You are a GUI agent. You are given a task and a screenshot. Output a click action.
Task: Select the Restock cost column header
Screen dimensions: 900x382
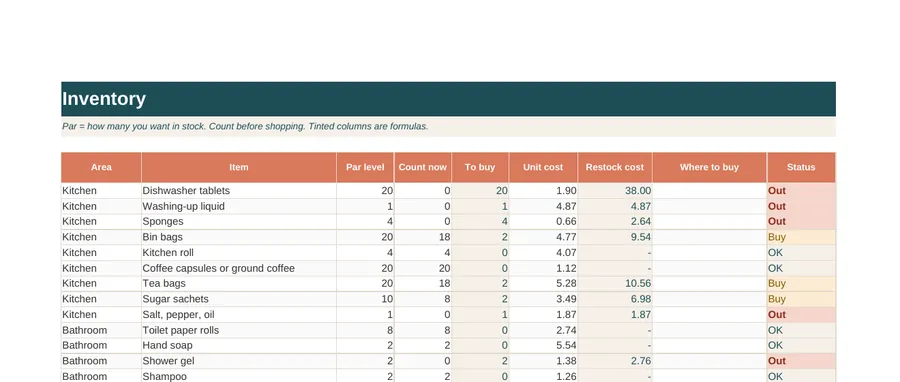pyautogui.click(x=615, y=167)
